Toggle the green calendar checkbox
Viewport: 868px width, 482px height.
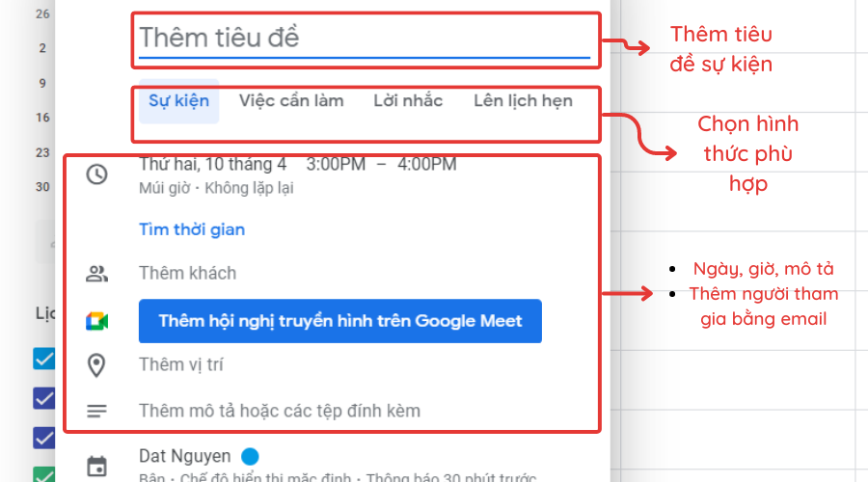coord(44,474)
